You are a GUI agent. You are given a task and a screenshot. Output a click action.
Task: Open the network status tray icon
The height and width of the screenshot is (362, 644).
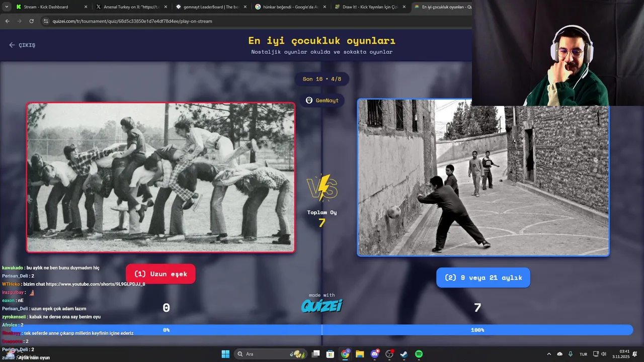pyautogui.click(x=596, y=354)
